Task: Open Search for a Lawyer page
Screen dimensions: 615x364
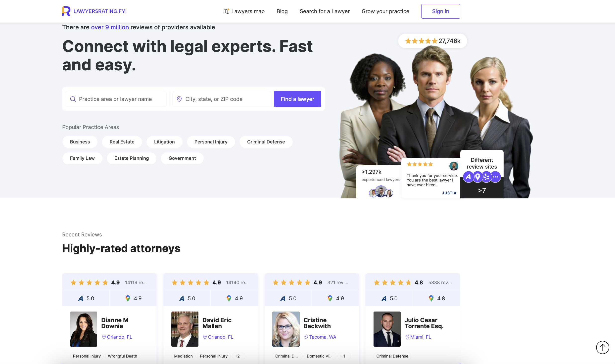Action: [325, 11]
